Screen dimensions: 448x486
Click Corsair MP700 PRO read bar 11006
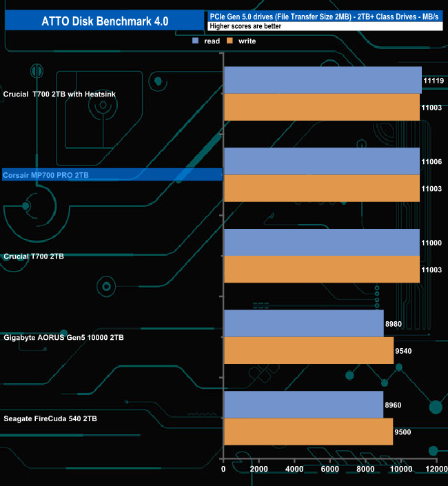[x=322, y=161]
